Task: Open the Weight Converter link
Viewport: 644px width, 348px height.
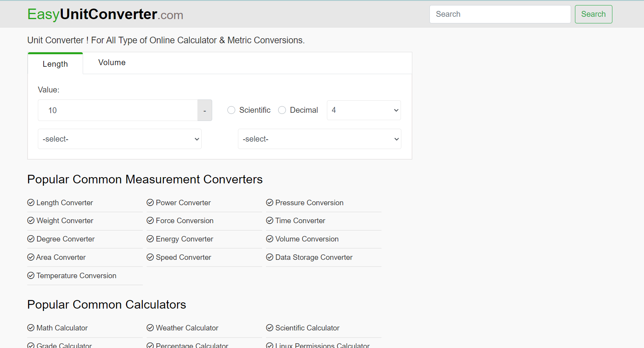Action: point(65,220)
